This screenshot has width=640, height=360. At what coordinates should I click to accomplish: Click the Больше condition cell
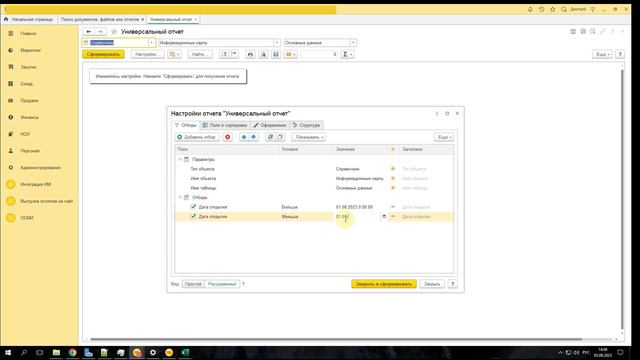pos(307,207)
